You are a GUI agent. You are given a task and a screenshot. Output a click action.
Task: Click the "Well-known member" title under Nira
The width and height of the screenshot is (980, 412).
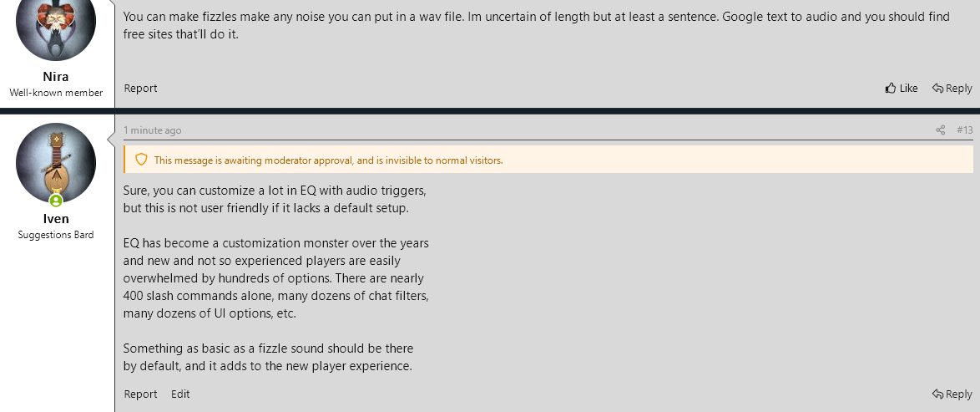point(56,93)
